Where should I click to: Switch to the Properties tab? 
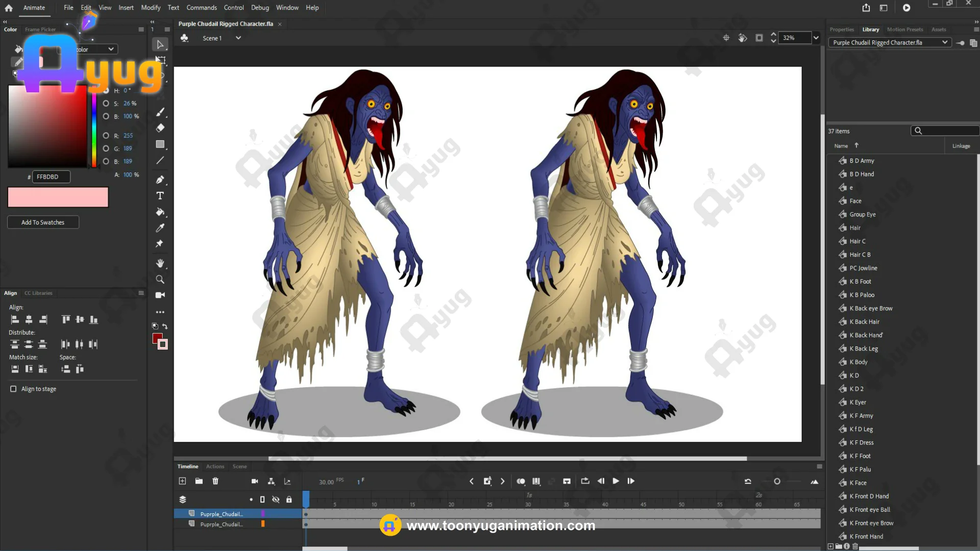click(x=841, y=30)
